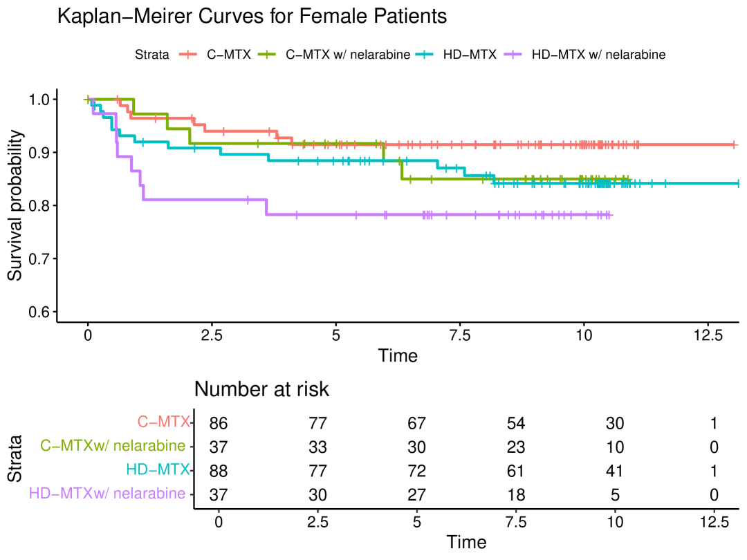Viewport: 747px width, 560px height.
Task: Click the 'Time' label under the survival plot
Action: (398, 356)
